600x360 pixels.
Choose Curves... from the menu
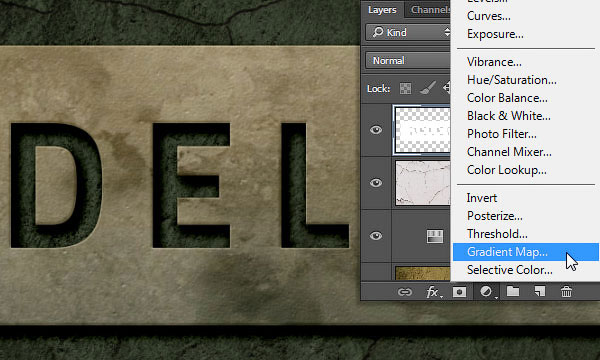coord(489,16)
